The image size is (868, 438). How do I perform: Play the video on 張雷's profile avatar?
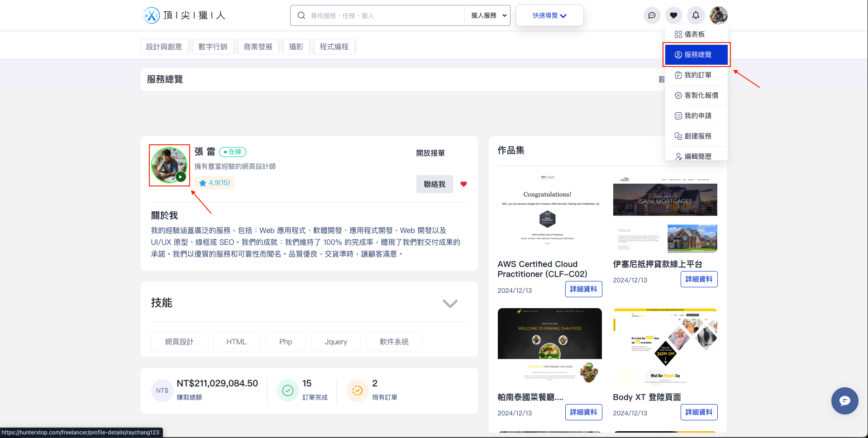coord(180,177)
